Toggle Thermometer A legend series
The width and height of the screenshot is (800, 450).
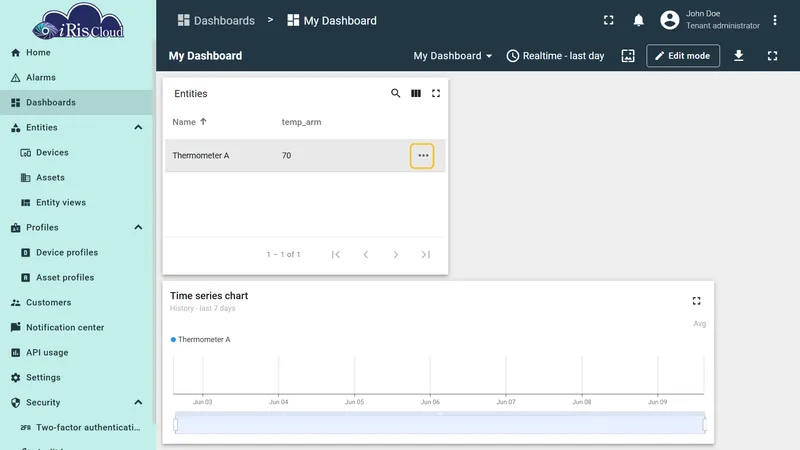(x=201, y=339)
